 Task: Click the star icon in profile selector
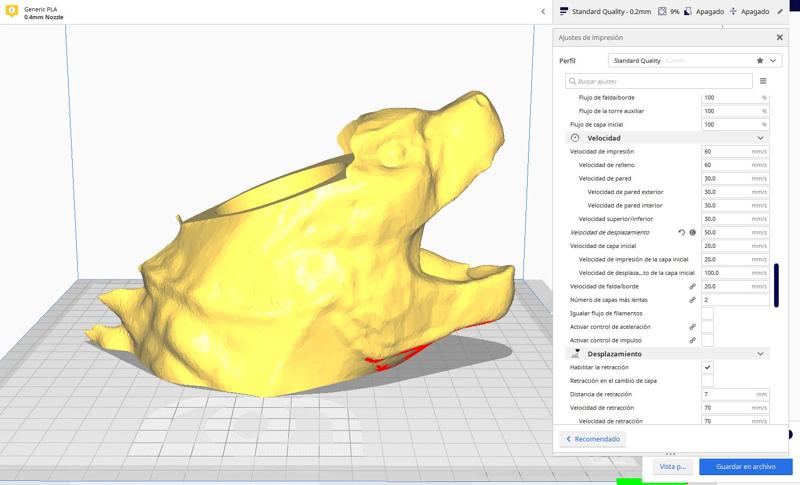[x=758, y=61]
